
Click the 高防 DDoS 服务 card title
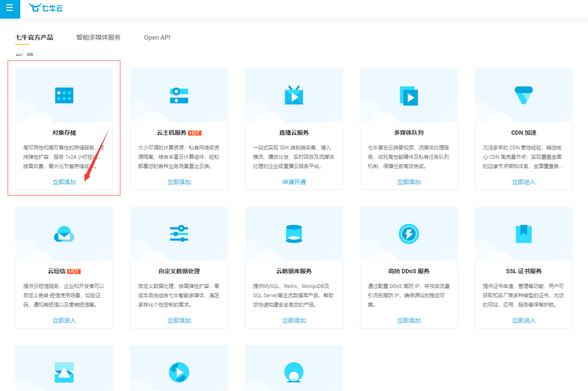coord(409,271)
